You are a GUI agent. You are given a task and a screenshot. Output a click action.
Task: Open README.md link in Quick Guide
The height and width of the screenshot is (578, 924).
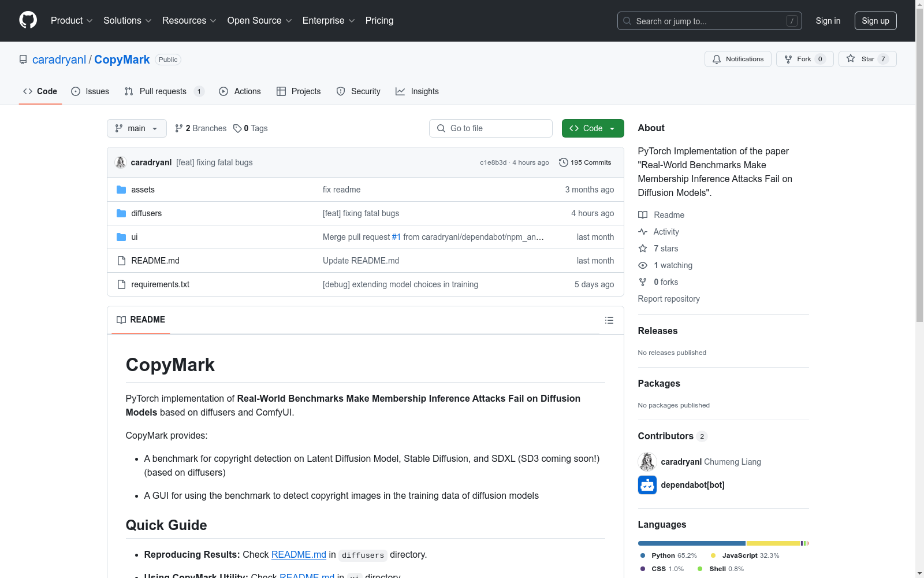pos(299,554)
